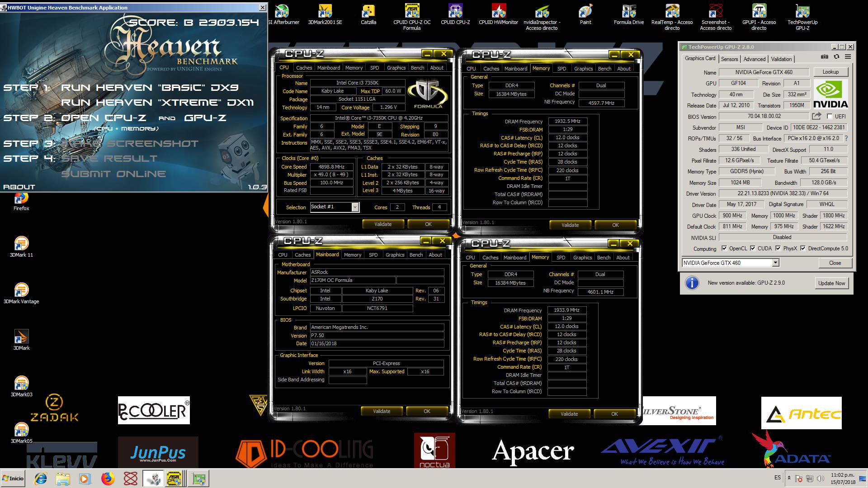This screenshot has height=488, width=868.
Task: Open Screenshot shortcut on desktop
Action: click(x=716, y=17)
